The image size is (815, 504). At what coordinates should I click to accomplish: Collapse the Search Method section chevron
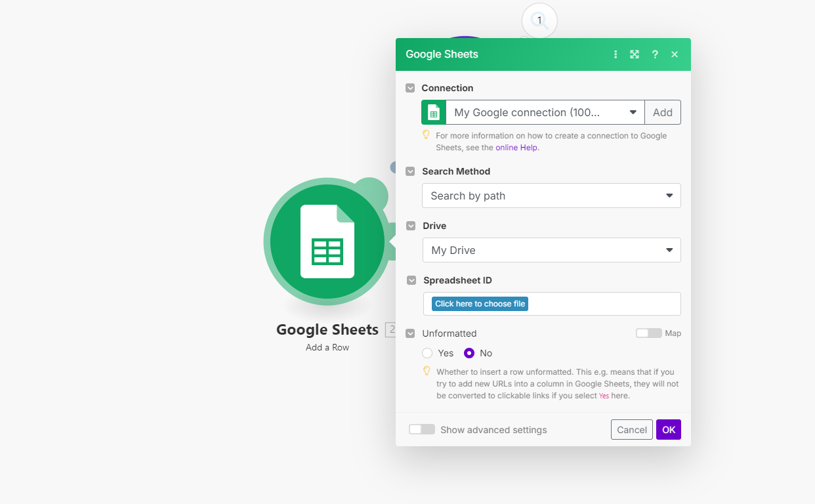click(x=410, y=171)
